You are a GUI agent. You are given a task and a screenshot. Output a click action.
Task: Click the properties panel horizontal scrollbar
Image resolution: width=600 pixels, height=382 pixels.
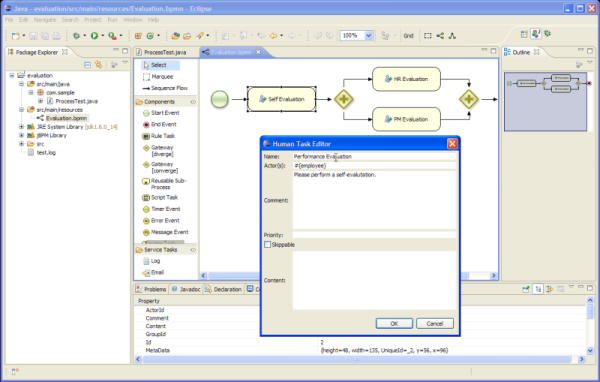pos(357,359)
